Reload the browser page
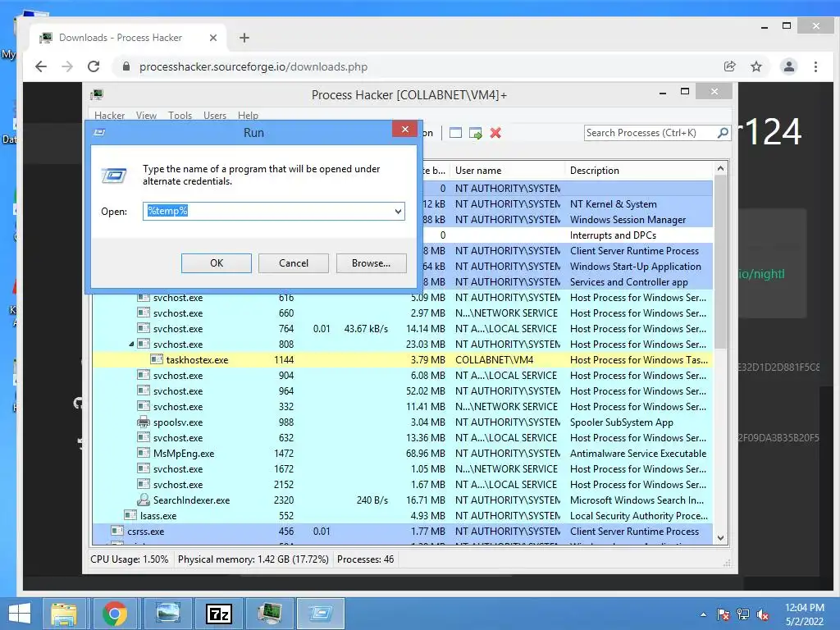Image resolution: width=840 pixels, height=630 pixels. [94, 66]
